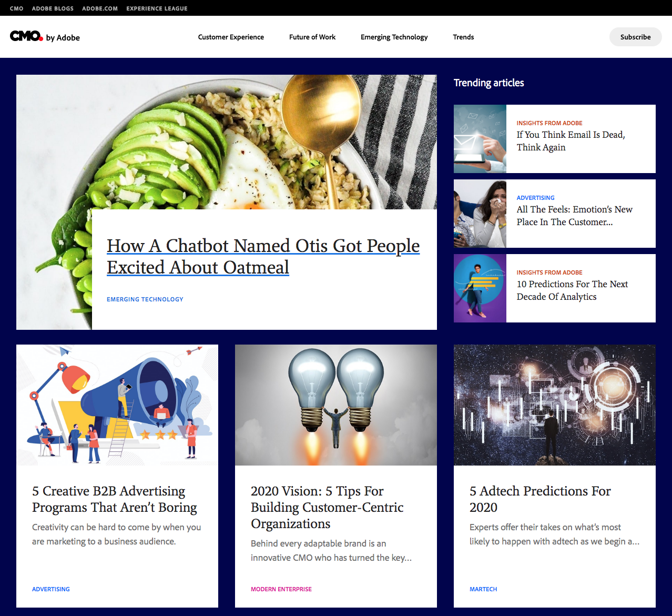Open the B2B advertising programs article

tap(114, 499)
